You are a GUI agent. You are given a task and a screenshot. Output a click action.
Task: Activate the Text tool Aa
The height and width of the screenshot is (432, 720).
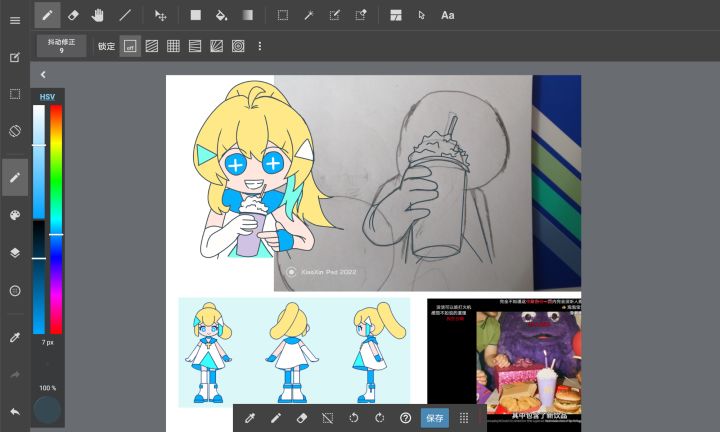click(x=448, y=16)
